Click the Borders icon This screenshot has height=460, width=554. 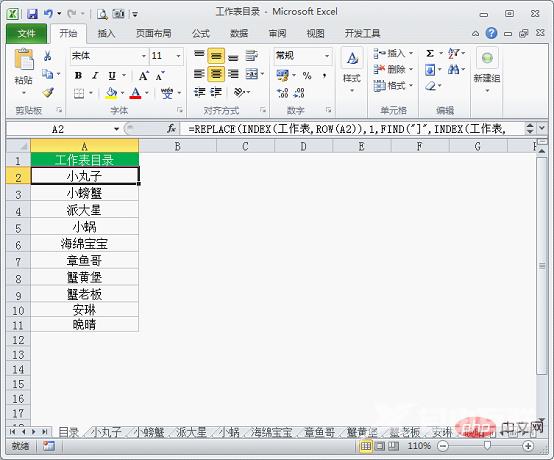click(79, 93)
